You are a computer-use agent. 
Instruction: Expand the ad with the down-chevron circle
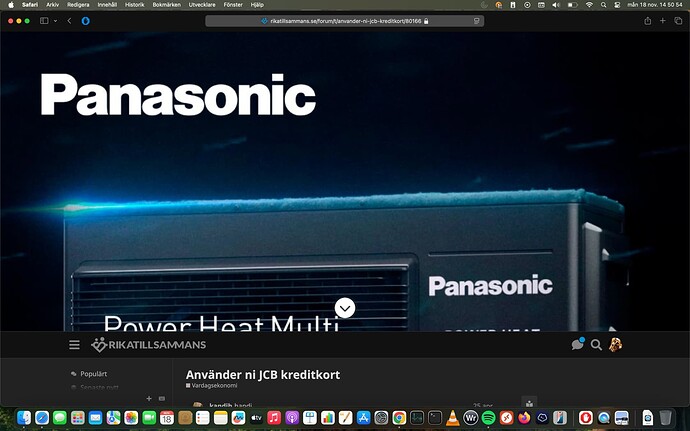pyautogui.click(x=345, y=308)
